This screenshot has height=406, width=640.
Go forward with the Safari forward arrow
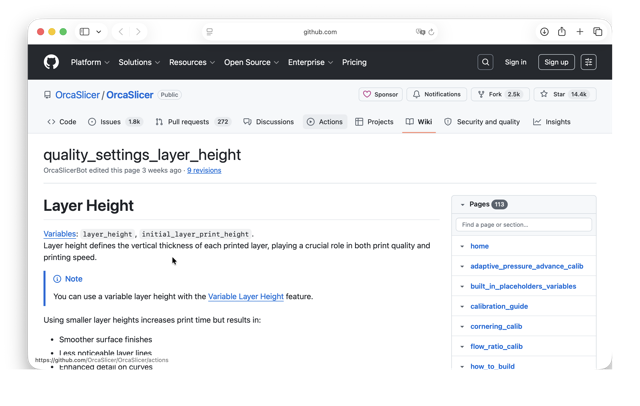tap(138, 31)
